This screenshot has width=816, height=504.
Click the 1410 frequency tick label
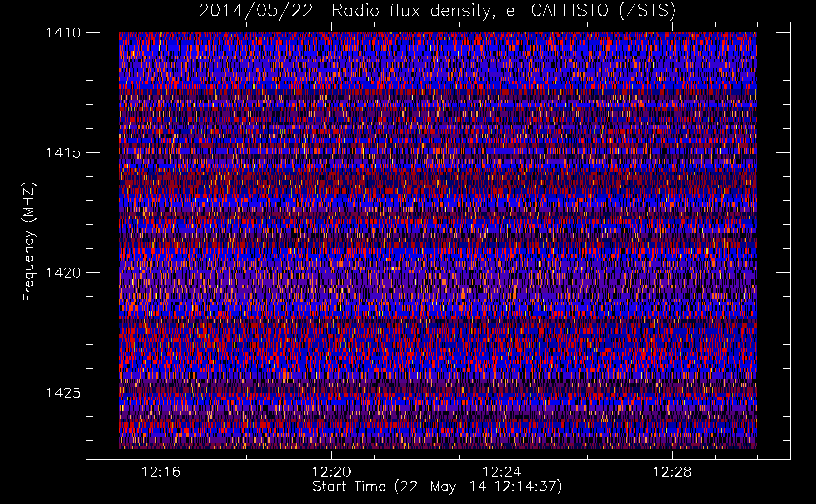(63, 33)
